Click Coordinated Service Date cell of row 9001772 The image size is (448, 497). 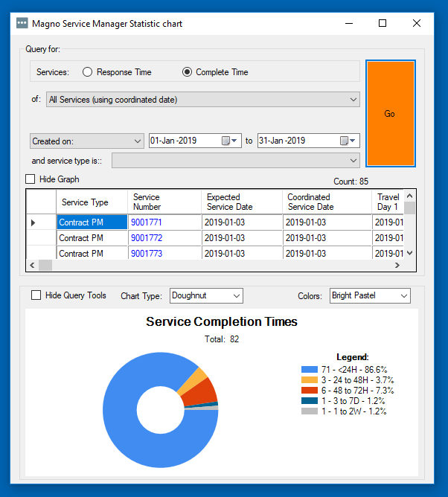pos(327,238)
